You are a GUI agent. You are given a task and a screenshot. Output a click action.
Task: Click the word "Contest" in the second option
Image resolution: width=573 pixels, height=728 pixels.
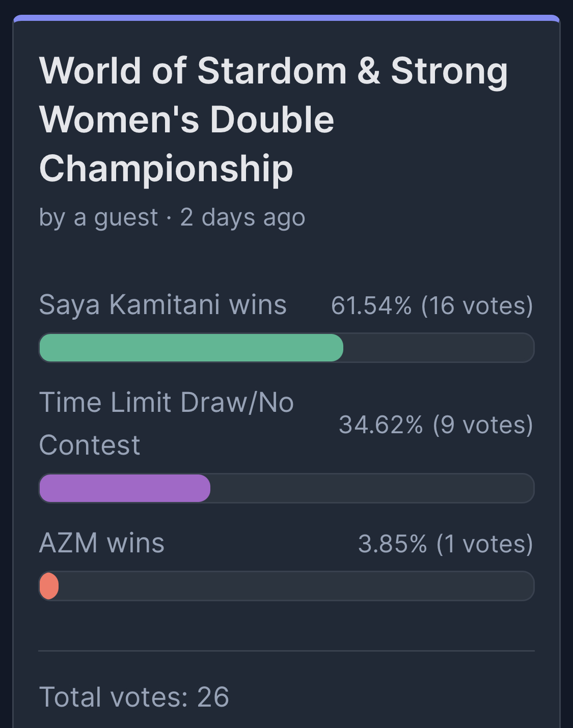pos(90,445)
